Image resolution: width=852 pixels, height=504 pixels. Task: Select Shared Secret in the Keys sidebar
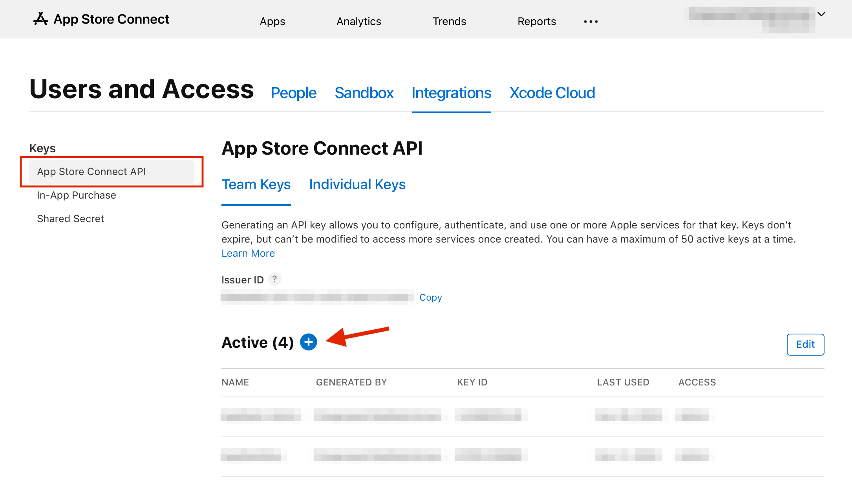pos(70,219)
